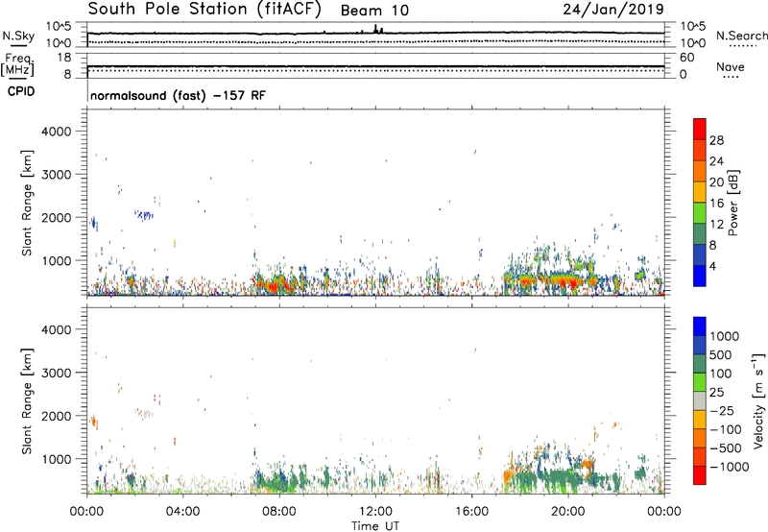Click the red top segment of Power colorbar

tap(700, 129)
